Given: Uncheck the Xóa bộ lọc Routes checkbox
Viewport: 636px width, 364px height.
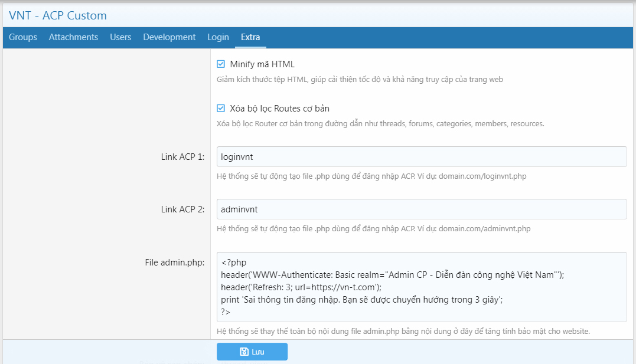Looking at the screenshot, I should (221, 109).
